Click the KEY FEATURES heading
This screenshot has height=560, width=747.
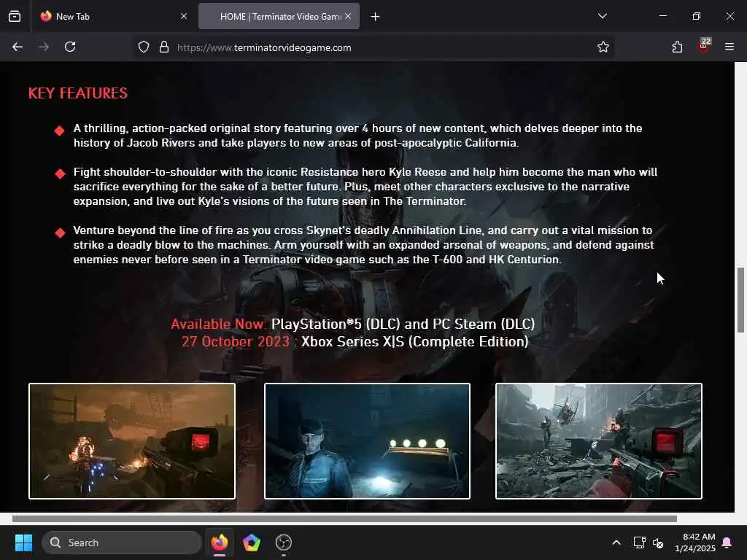click(78, 93)
